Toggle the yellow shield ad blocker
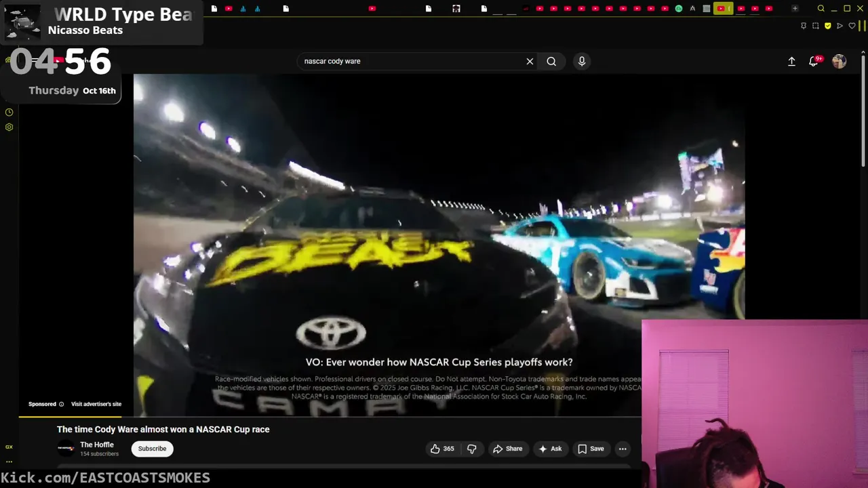 828,26
